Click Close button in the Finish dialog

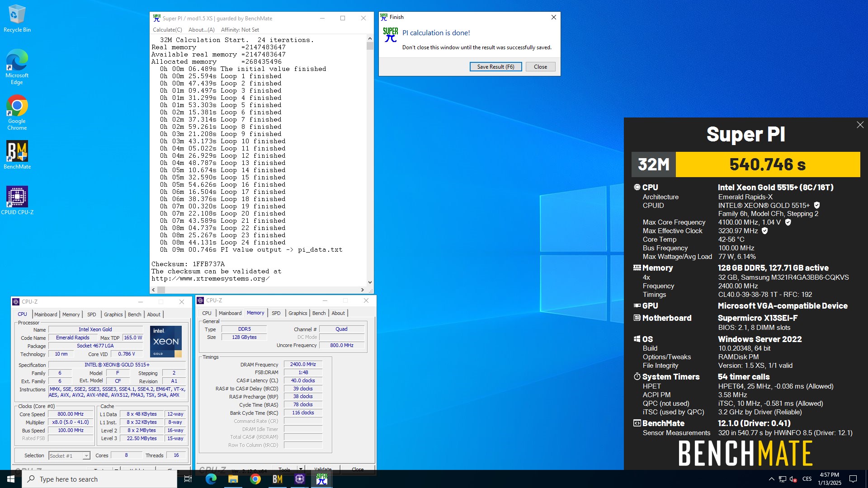tap(540, 67)
